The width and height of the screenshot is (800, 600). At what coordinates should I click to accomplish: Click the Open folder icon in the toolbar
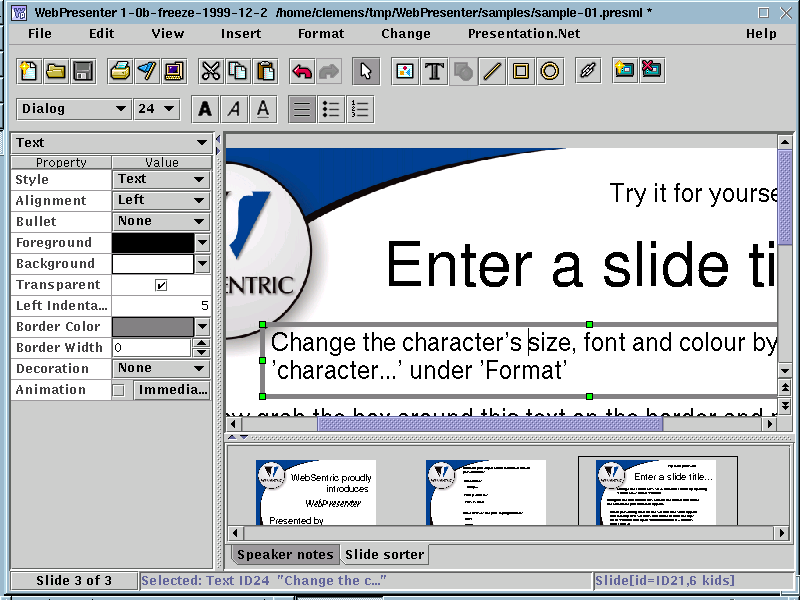(56, 71)
